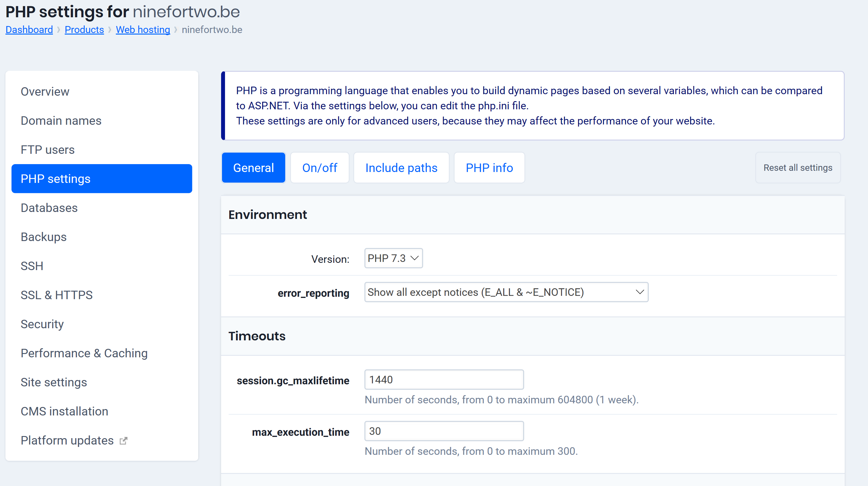The height and width of the screenshot is (486, 868).
Task: Select PHP settings in the sidebar
Action: (56, 179)
